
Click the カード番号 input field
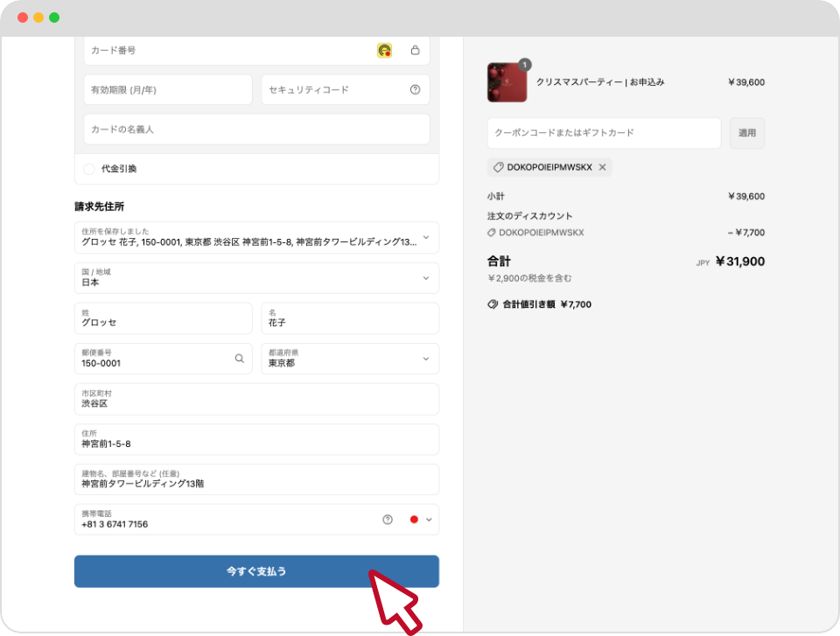coord(227,51)
